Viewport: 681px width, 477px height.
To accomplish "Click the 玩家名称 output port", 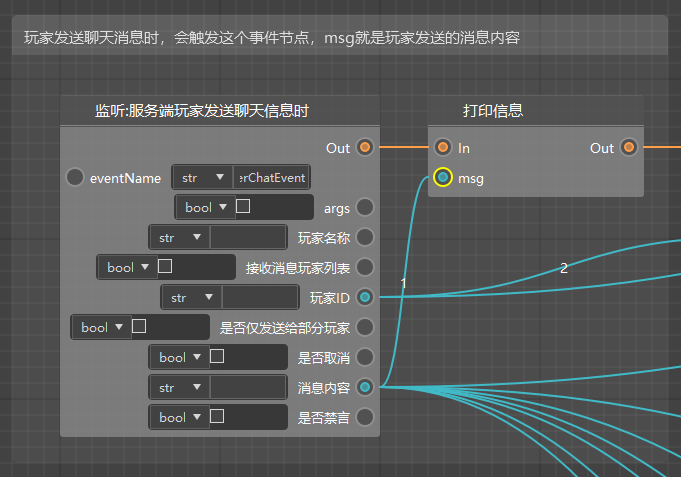I will click(365, 237).
